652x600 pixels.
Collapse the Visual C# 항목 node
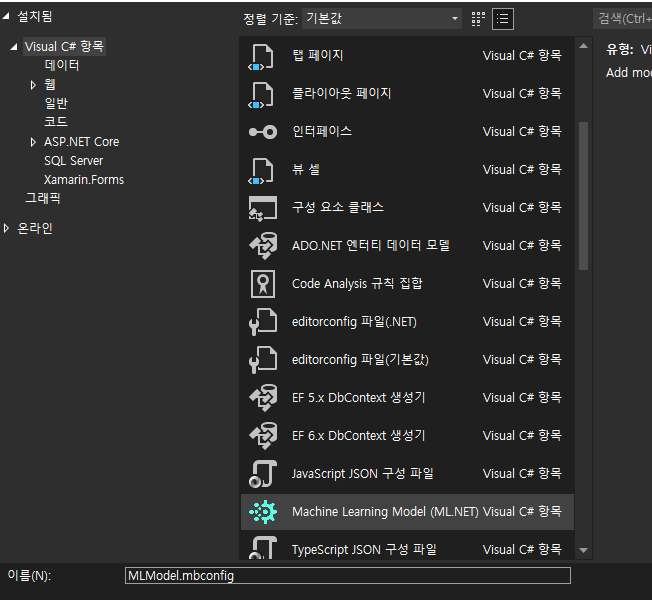point(14,47)
